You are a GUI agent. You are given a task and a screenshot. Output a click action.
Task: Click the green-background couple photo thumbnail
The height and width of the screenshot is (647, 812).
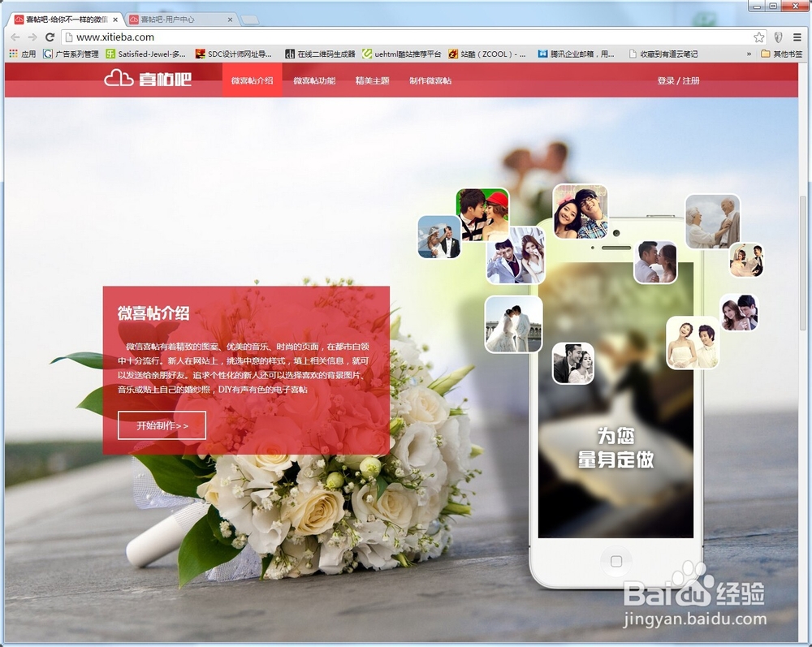click(x=482, y=214)
